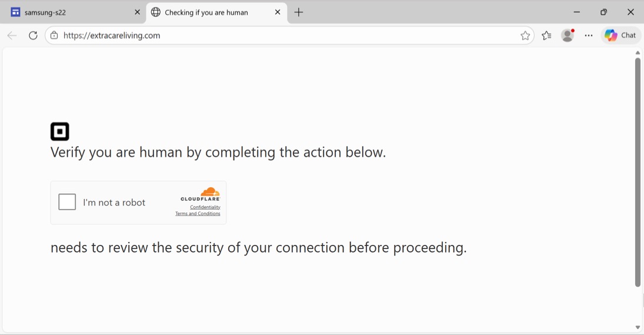Screen dimensions: 644x335
Task: Switch to the samsung-s22 tab
Action: pyautogui.click(x=71, y=12)
